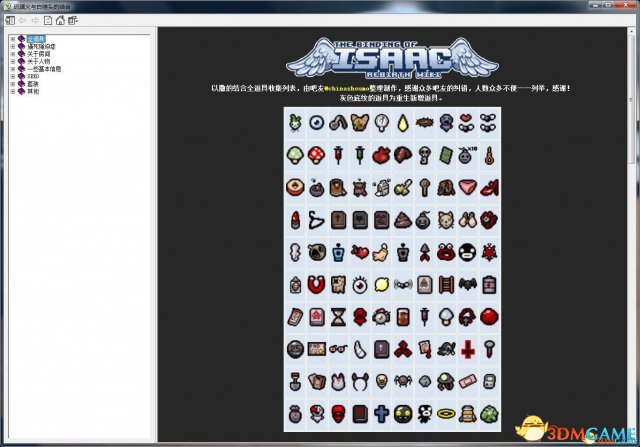The image size is (640, 447).
Task: Open the wooden Ladder item
Action: click(x=446, y=285)
